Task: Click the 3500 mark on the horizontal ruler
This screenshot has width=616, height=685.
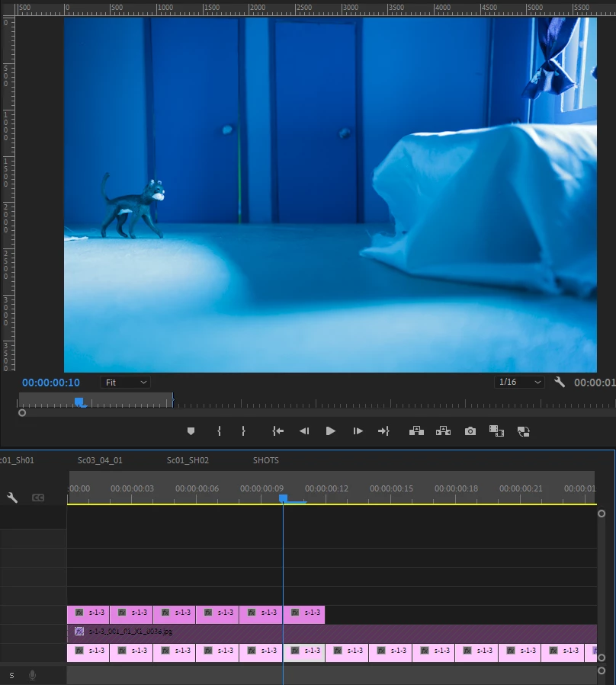Action: click(396, 8)
